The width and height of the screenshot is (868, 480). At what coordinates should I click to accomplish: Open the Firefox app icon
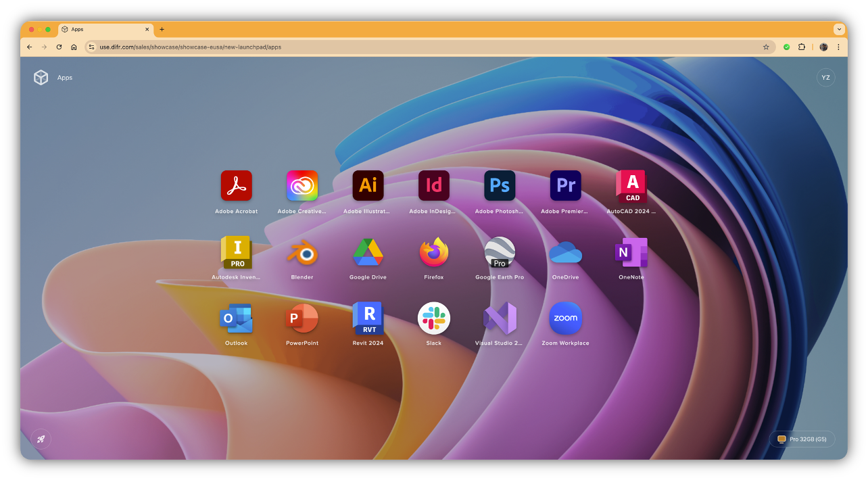click(x=434, y=252)
